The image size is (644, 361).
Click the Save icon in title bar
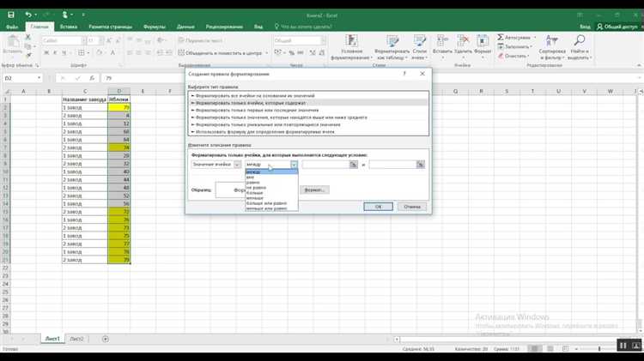(x=11, y=15)
